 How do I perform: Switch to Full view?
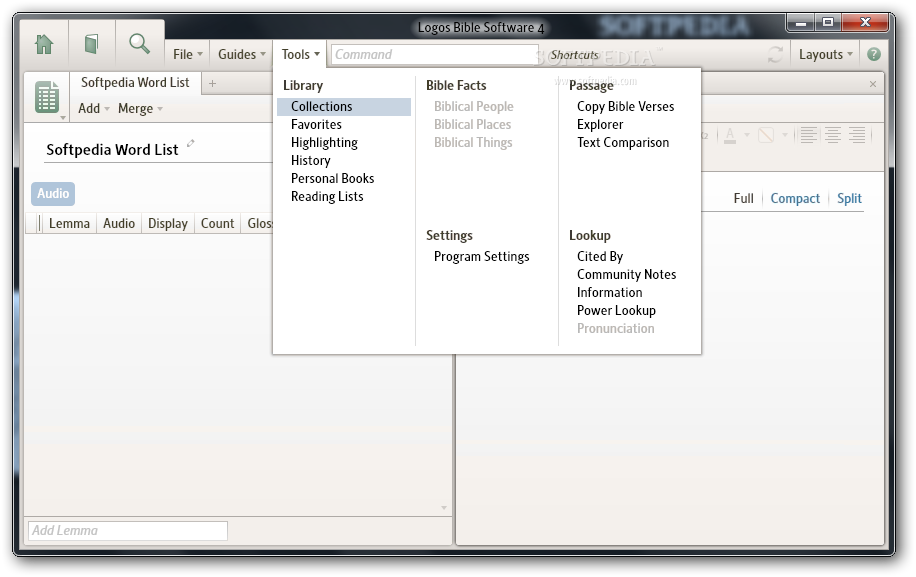pos(744,199)
